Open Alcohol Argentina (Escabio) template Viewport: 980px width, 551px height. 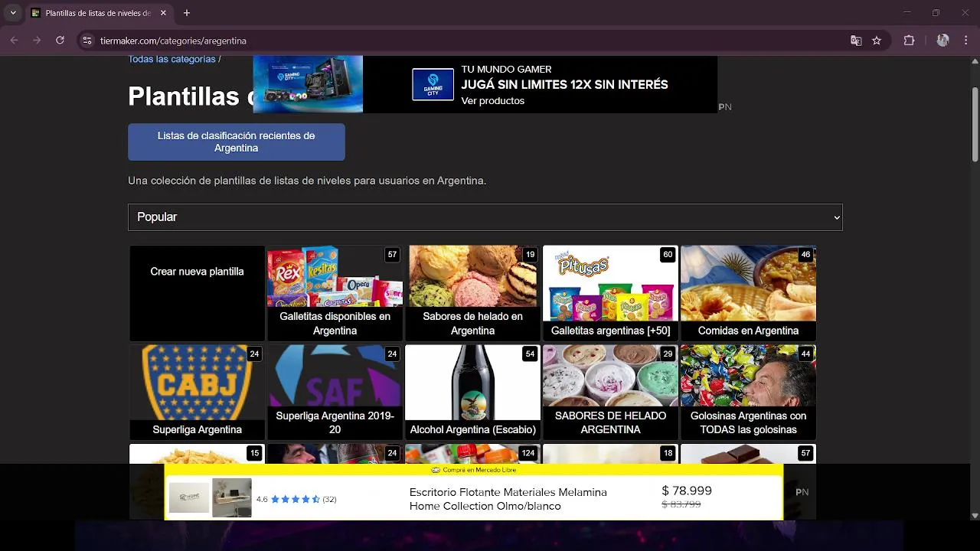click(472, 392)
